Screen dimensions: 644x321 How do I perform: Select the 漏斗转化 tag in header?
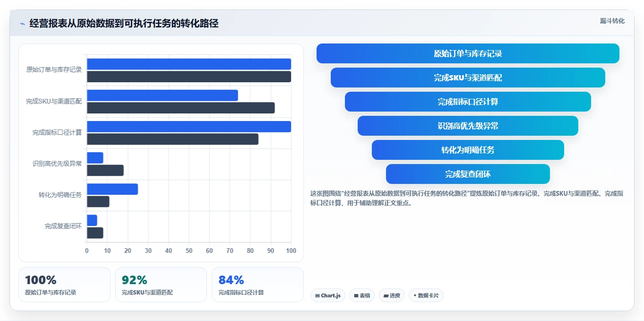612,21
